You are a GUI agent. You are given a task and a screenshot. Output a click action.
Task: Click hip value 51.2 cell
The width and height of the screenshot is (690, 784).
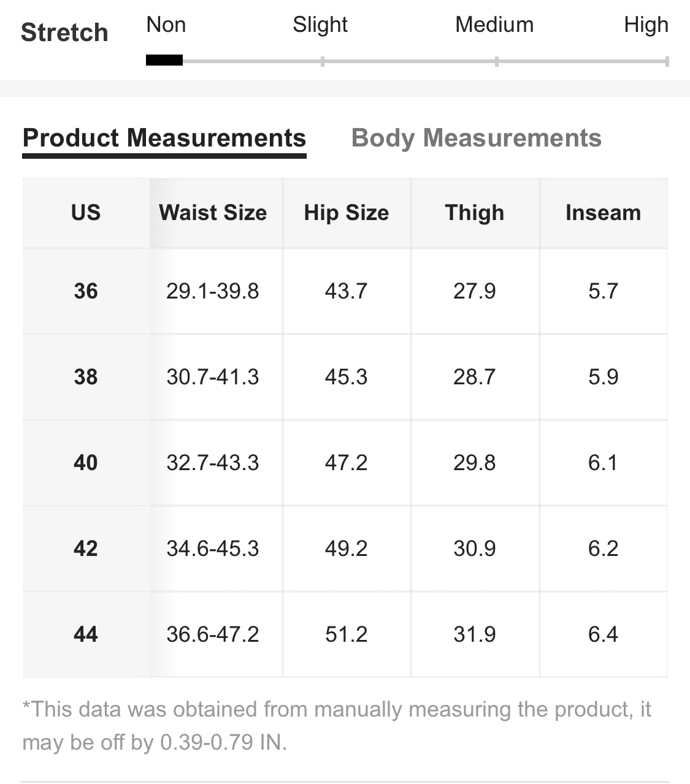[347, 634]
